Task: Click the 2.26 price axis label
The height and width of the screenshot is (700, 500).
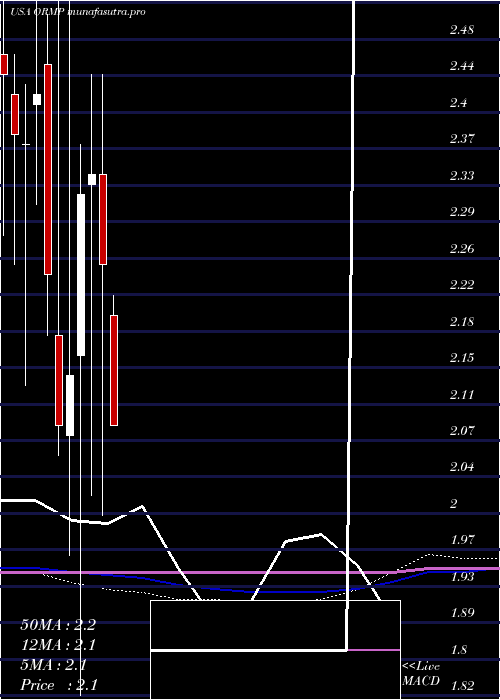Action: [x=462, y=249]
